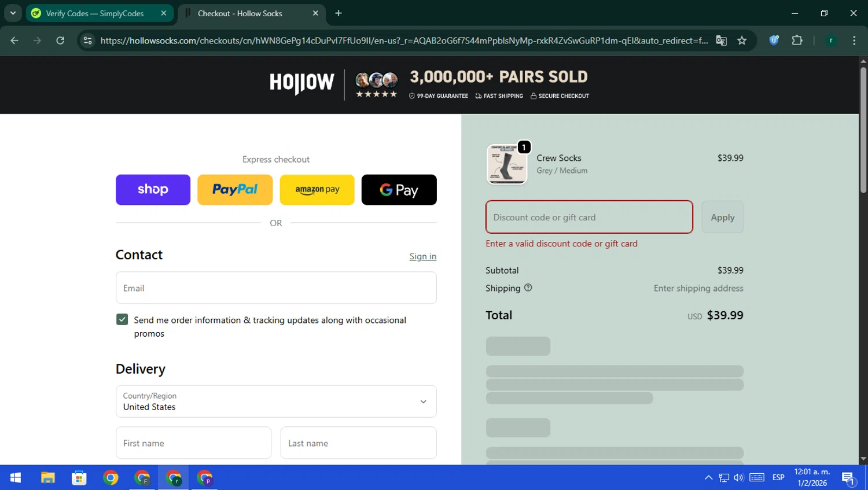This screenshot has width=868, height=490.
Task: Open the notification center icon
Action: pyautogui.click(x=849, y=478)
